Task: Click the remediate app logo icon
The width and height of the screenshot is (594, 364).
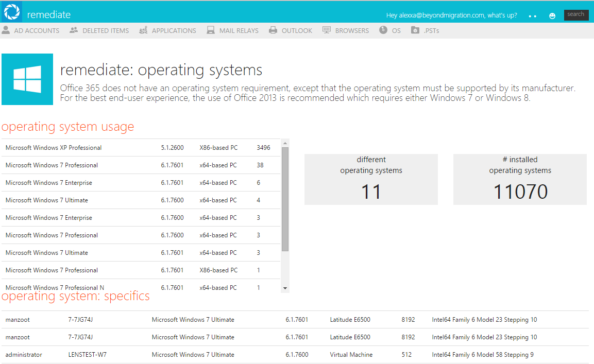Action: tap(12, 12)
